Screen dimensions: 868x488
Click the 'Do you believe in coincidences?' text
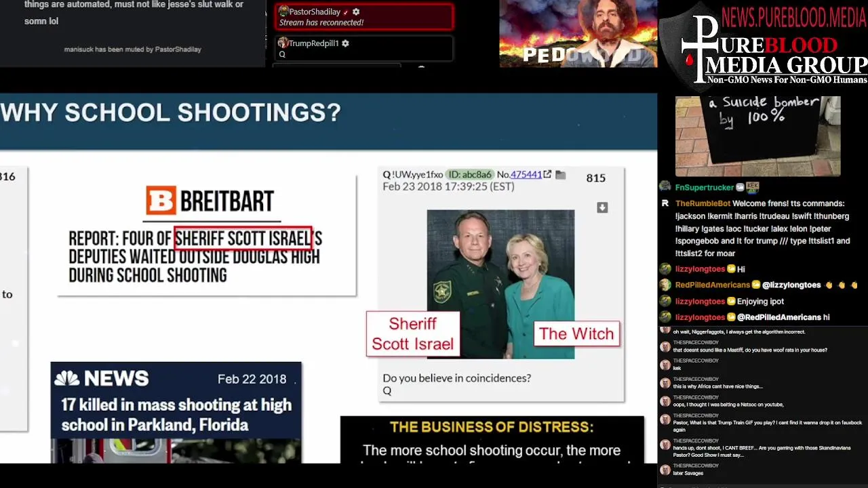pyautogui.click(x=456, y=378)
